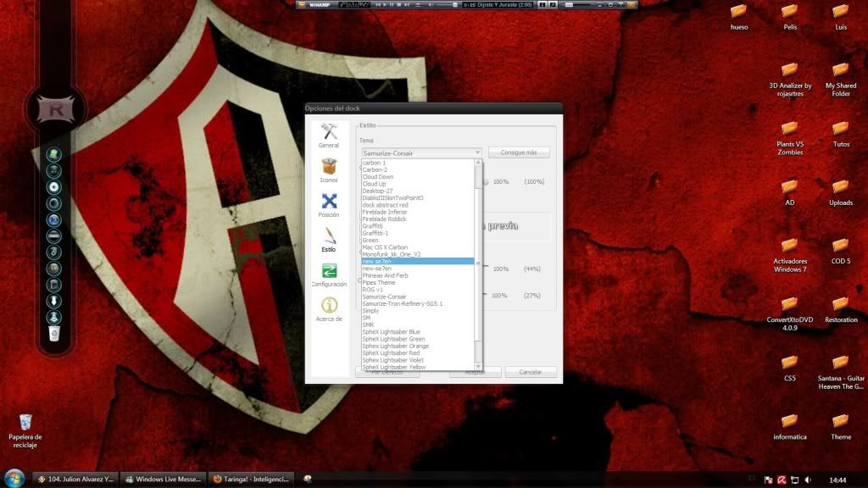Screen dimensions: 868x488
Task: Choose the highlighted new se7en theme
Action: (417, 261)
